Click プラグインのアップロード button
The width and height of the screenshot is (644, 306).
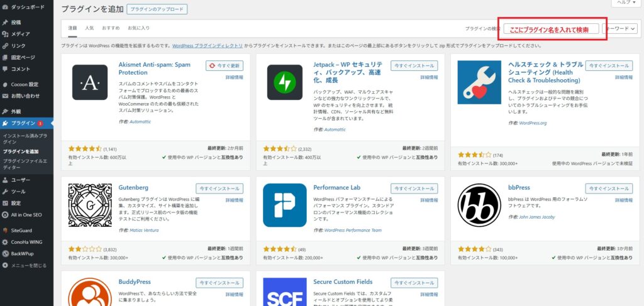coord(157,9)
